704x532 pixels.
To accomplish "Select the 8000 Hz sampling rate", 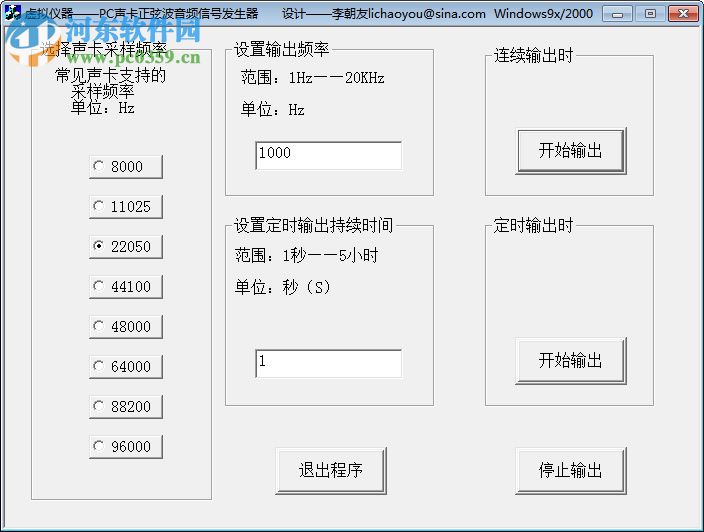I will point(126,167).
